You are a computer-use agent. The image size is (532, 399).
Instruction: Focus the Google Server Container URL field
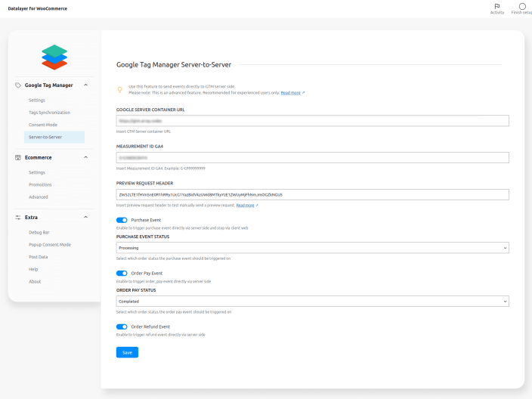(x=312, y=120)
